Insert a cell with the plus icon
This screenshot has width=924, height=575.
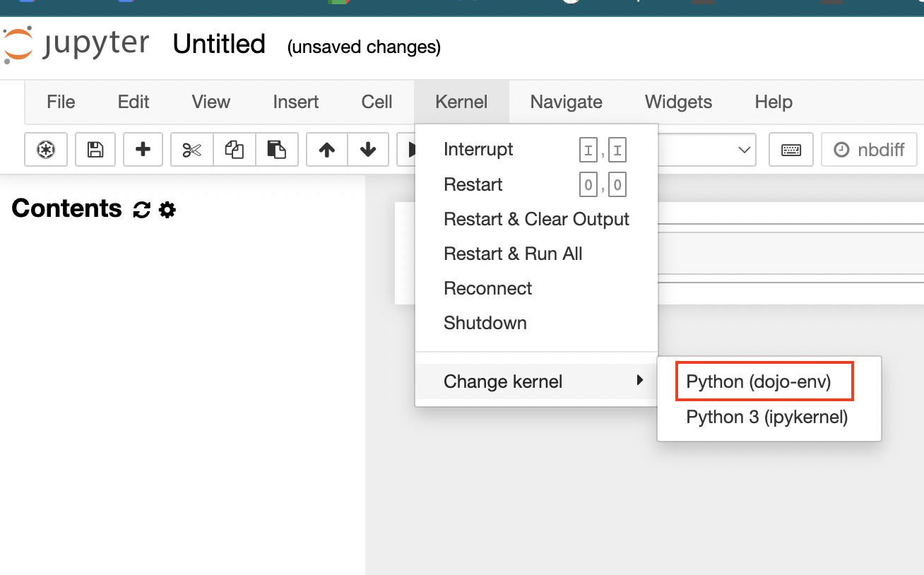pos(143,150)
